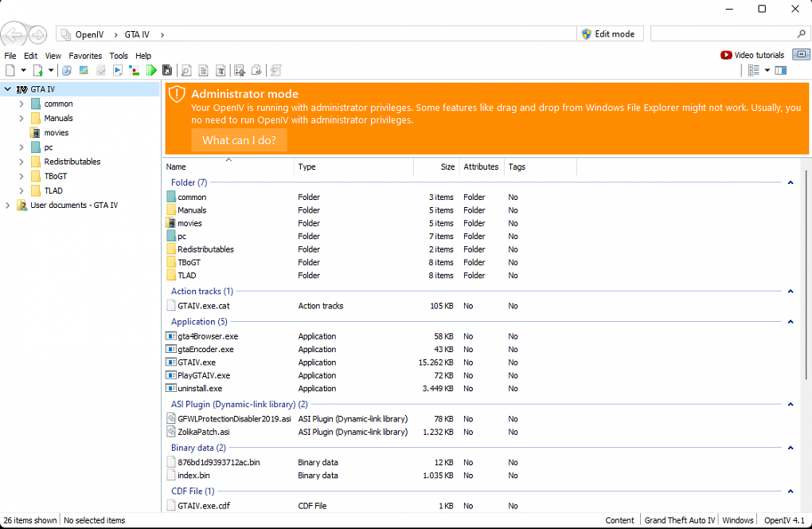Click the lined text document toolbar icon

[204, 70]
